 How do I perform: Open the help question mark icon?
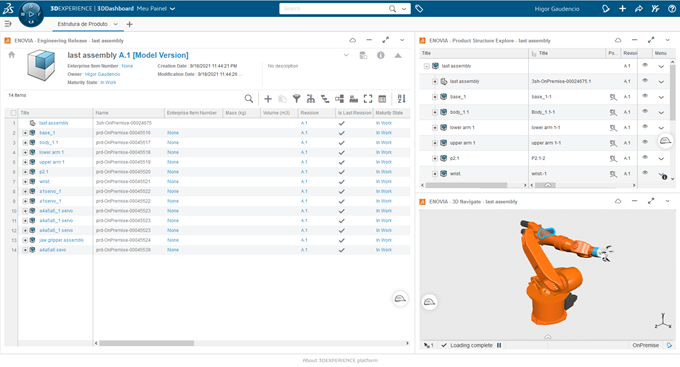(672, 9)
